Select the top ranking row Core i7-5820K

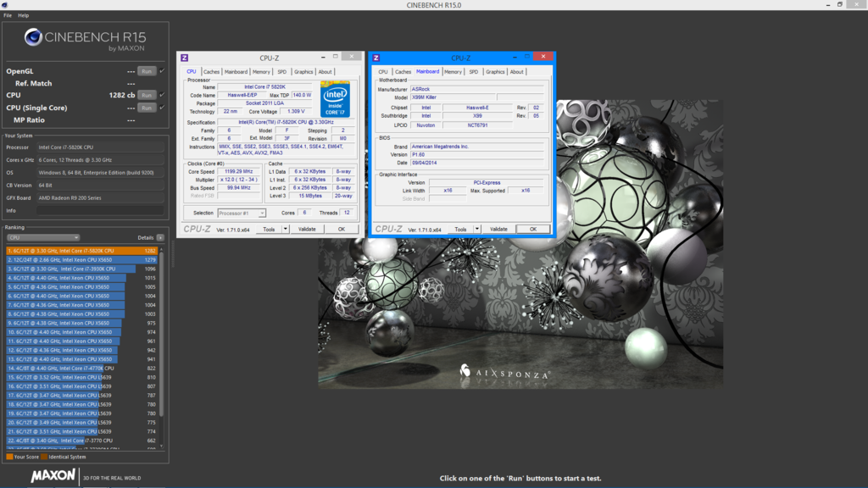82,251
